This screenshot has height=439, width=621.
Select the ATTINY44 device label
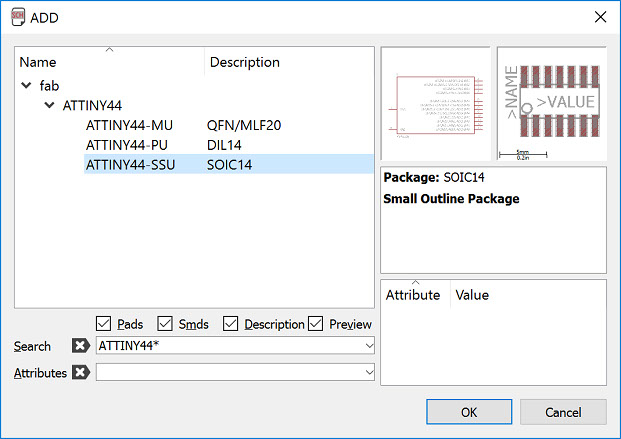(x=92, y=105)
